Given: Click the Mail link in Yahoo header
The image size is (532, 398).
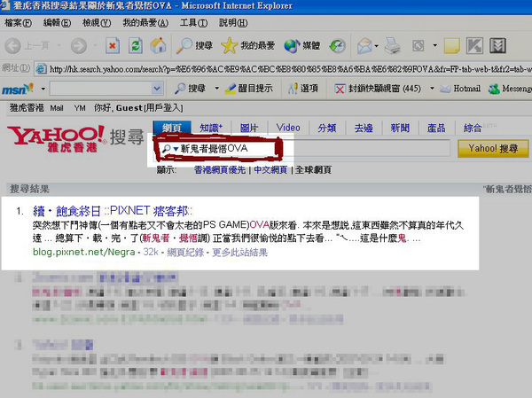Looking at the screenshot, I should [57, 108].
